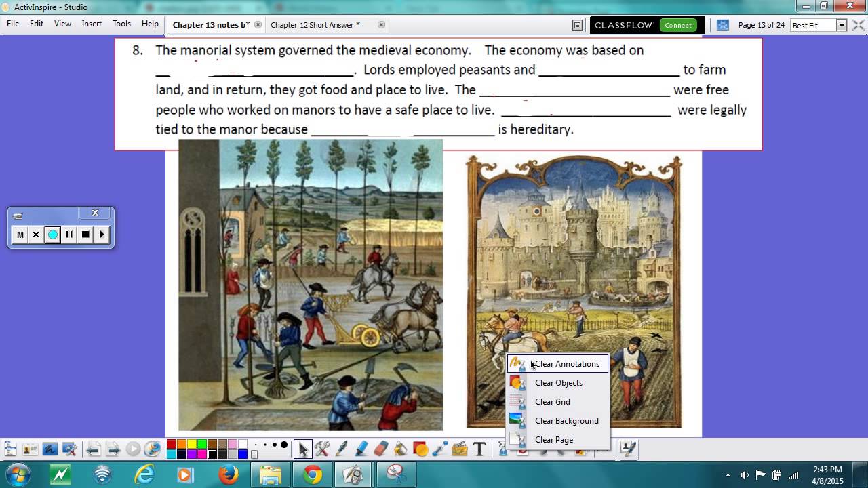868x488 pixels.
Task: Choose Clear Background
Action: (x=558, y=421)
